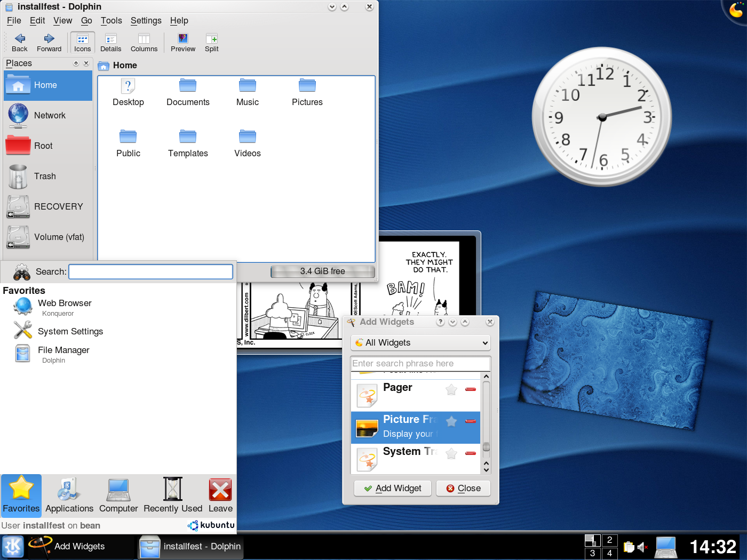Close the Add Widgets dialog via Close button
Viewport: 747px width, 560px height.
(x=463, y=488)
